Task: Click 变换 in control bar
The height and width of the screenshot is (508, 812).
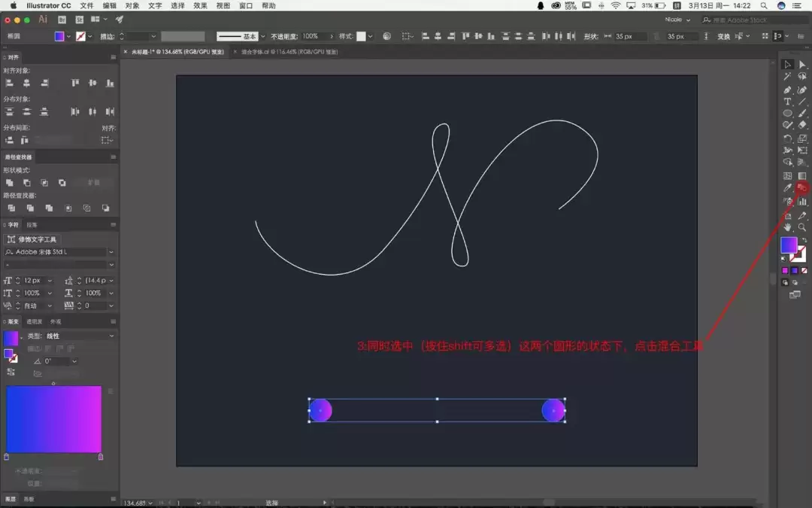Action: click(x=723, y=36)
